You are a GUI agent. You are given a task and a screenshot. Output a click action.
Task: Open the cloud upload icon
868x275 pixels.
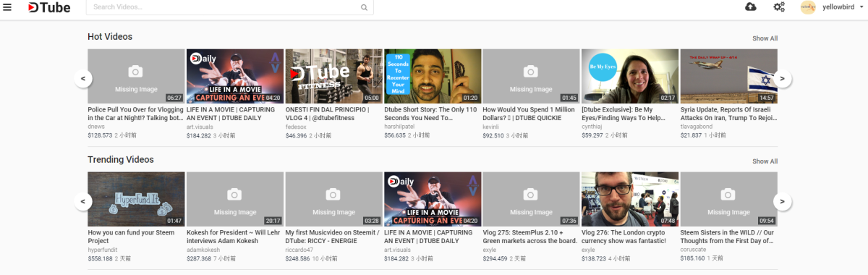[x=751, y=7]
